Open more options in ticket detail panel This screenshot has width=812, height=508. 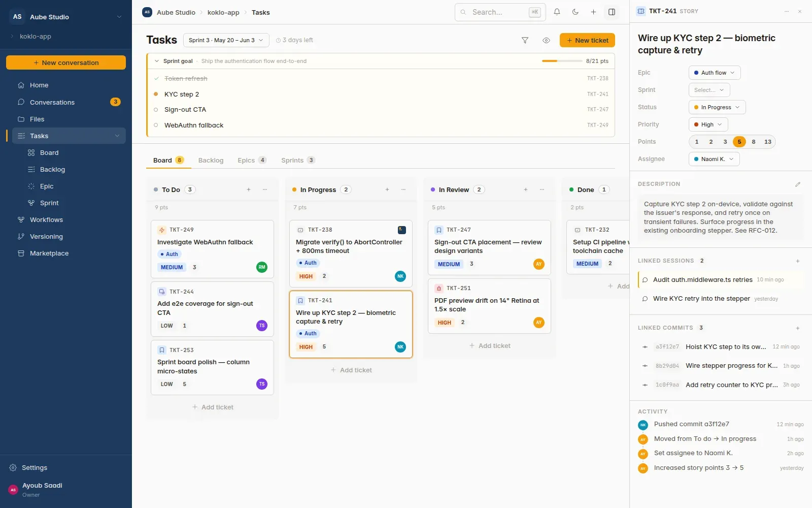tap(787, 11)
